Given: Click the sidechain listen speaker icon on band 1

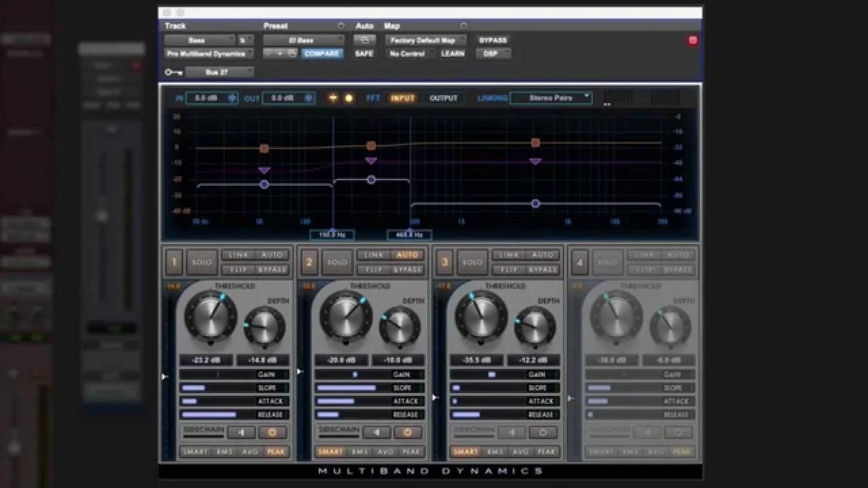Looking at the screenshot, I should [x=241, y=432].
